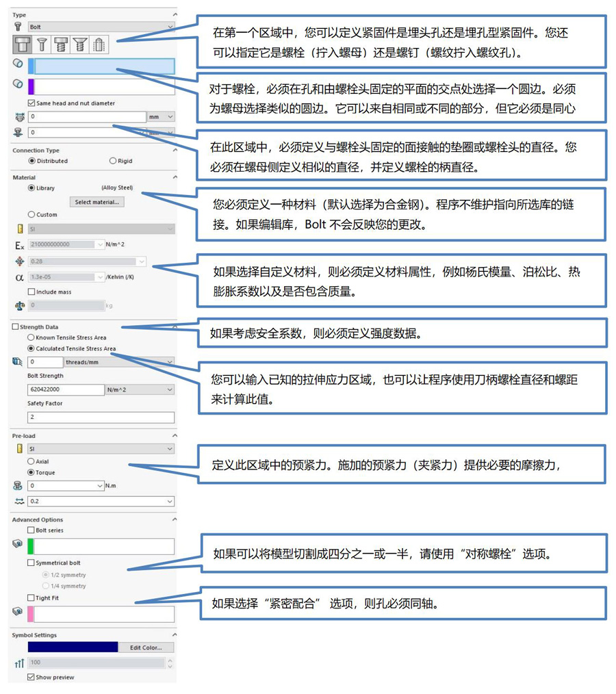Click the friction factor icon near 0.2 field

(x=18, y=500)
